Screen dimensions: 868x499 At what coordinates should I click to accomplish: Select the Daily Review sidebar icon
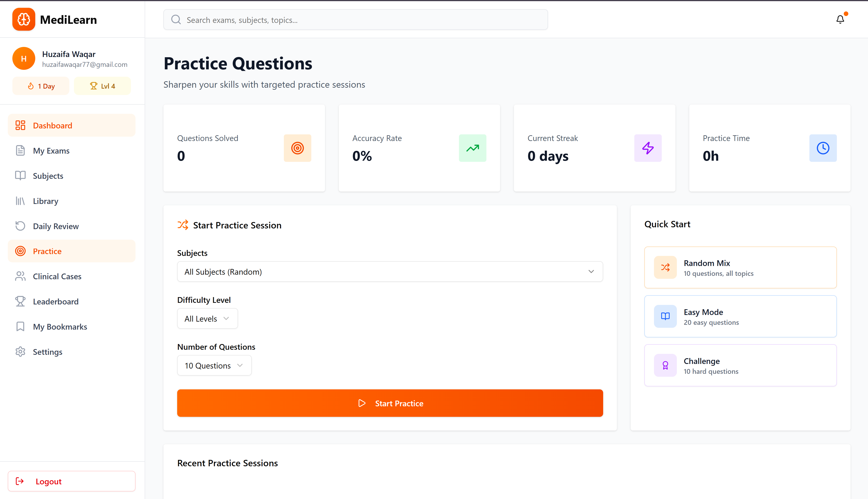pos(20,226)
